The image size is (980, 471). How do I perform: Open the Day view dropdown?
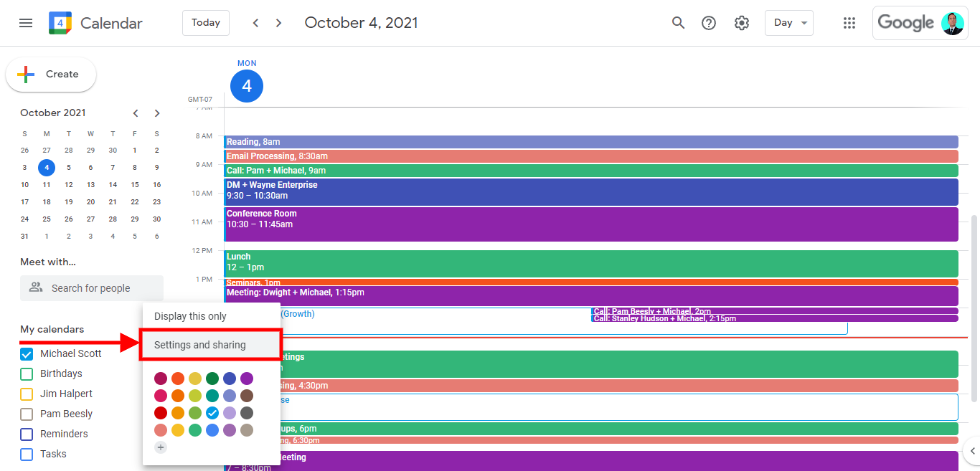pyautogui.click(x=788, y=22)
